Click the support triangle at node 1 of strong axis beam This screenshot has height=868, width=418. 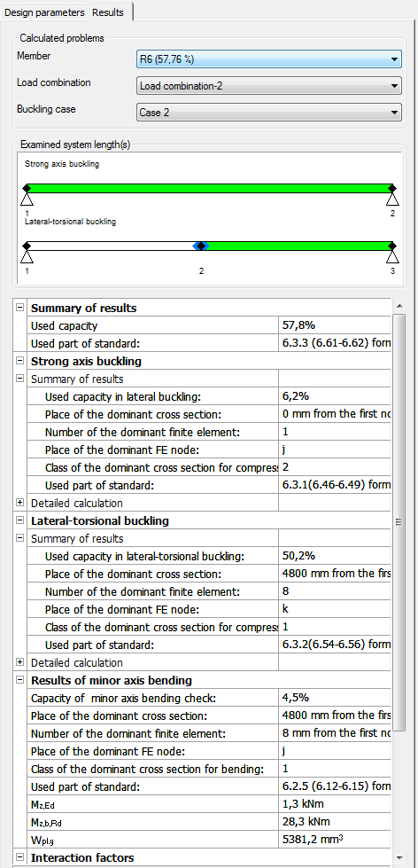coord(27,199)
